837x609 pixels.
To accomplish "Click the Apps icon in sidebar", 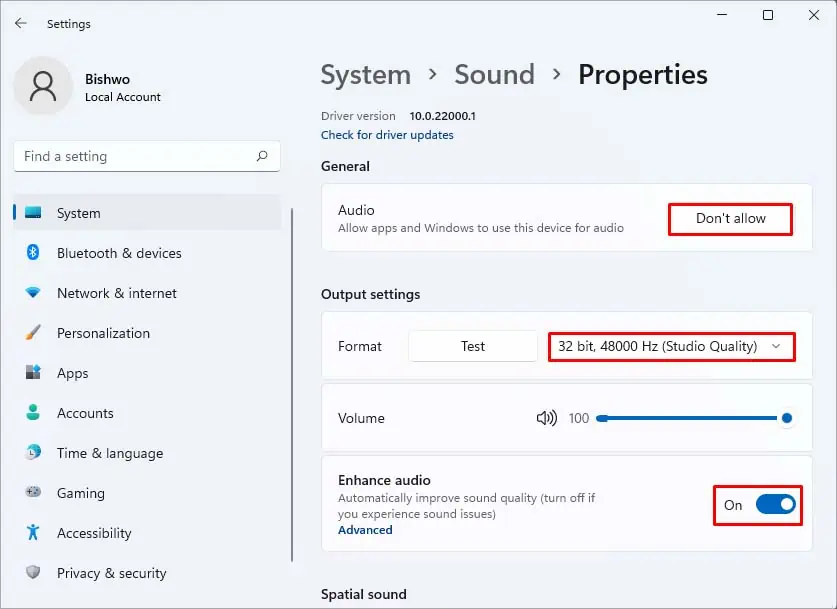I will point(33,372).
